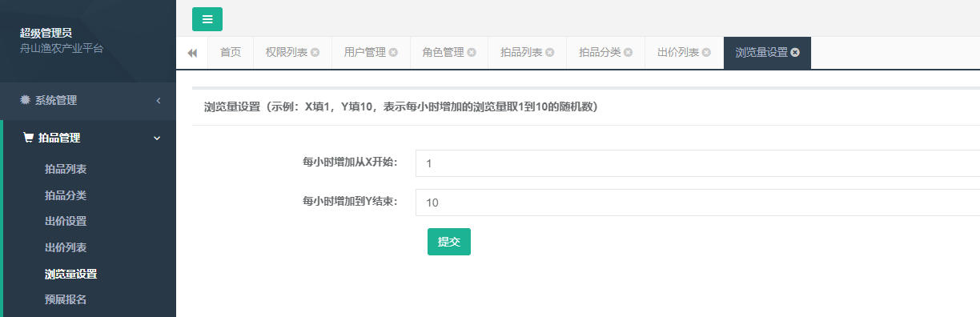Close the 拍品分类 tab

[x=629, y=53]
